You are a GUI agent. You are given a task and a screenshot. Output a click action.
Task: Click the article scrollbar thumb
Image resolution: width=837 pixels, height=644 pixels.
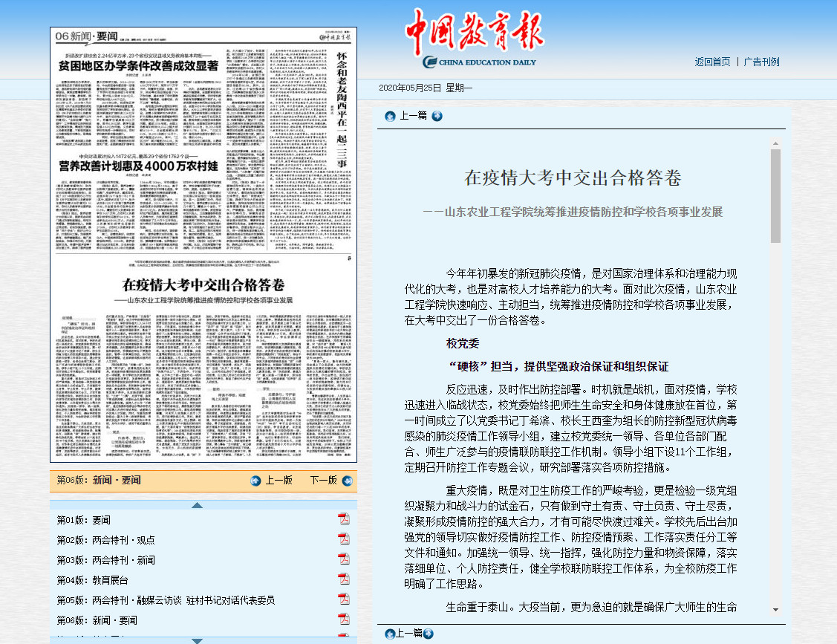(x=775, y=195)
